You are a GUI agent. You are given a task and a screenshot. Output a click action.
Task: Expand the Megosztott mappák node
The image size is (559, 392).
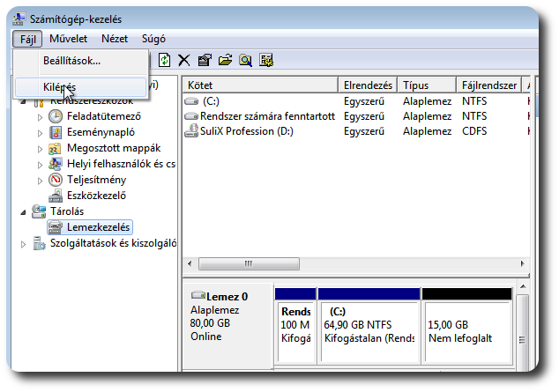pos(40,149)
